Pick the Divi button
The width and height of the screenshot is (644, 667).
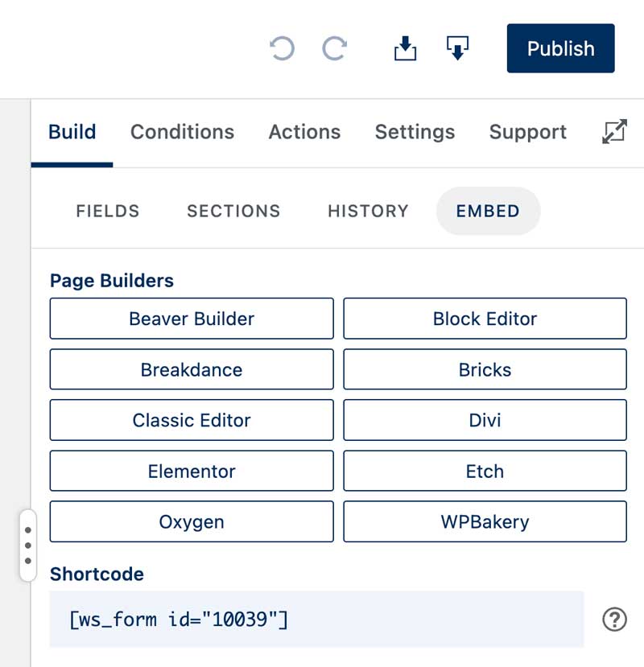pos(485,420)
